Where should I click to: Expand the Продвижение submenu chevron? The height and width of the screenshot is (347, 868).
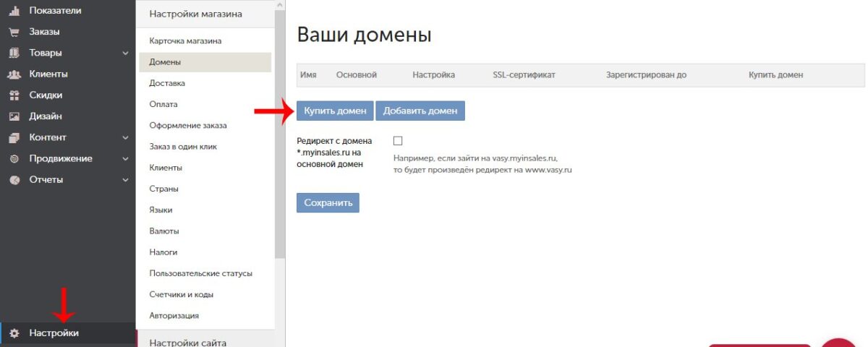click(x=125, y=158)
